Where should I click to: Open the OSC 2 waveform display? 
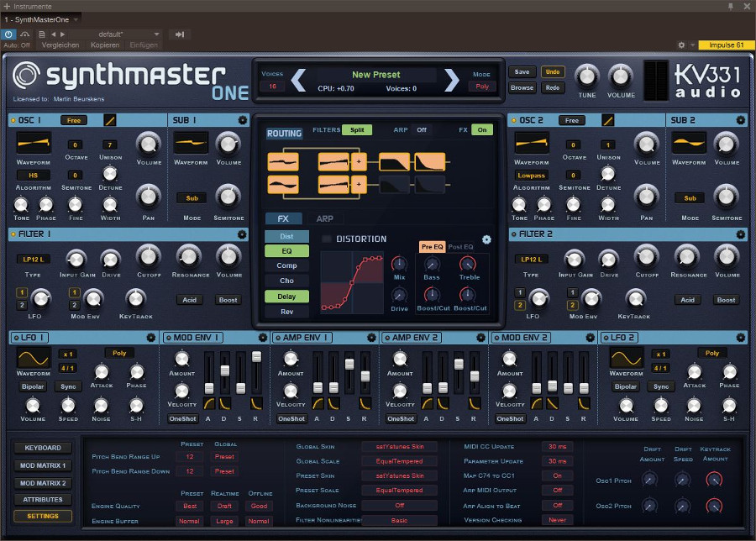pyautogui.click(x=532, y=143)
